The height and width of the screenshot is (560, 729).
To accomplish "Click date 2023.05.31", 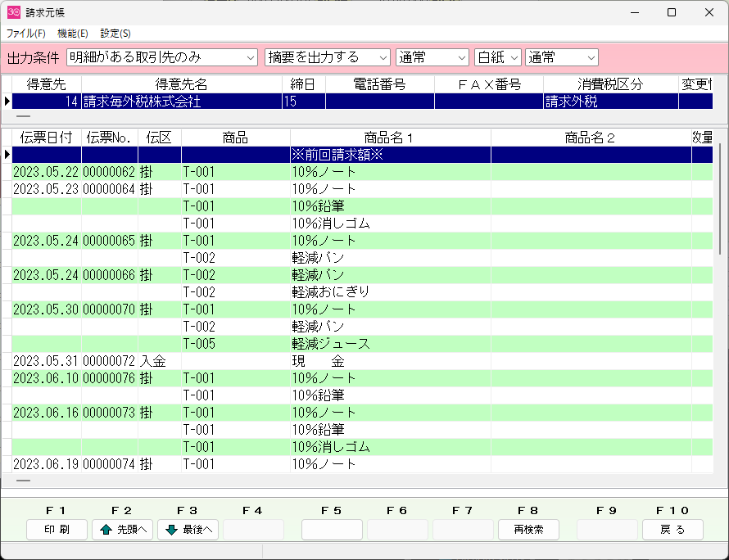I will 47,361.
